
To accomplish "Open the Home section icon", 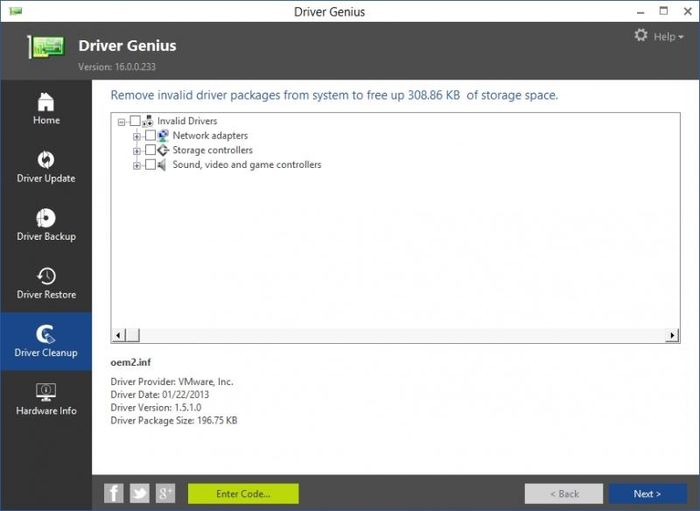I will [x=46, y=102].
